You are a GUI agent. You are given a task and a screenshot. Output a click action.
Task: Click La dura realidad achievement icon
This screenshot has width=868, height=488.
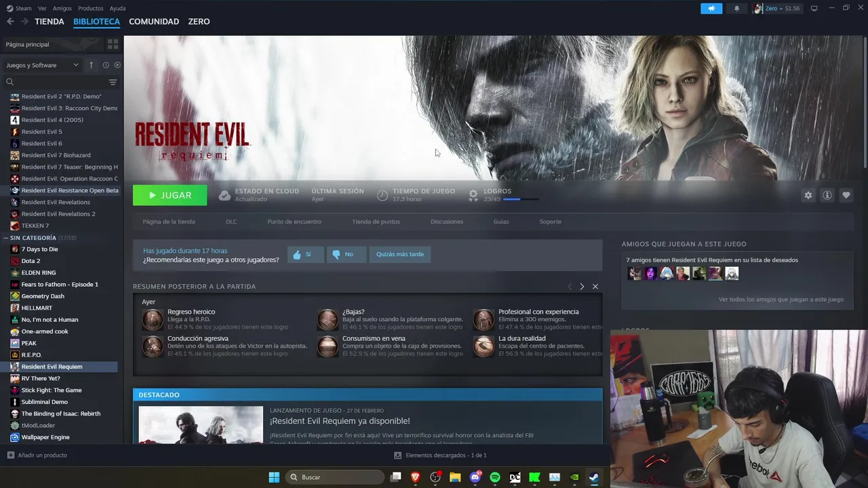coord(484,346)
